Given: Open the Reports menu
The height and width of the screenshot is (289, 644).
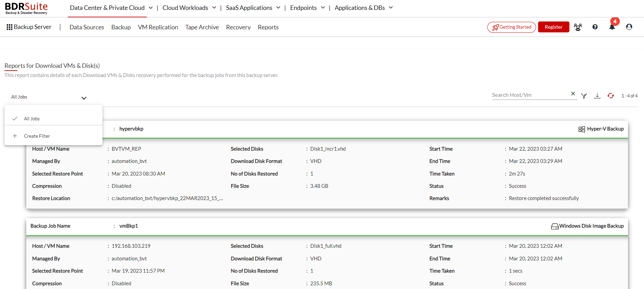Looking at the screenshot, I should pos(268,27).
